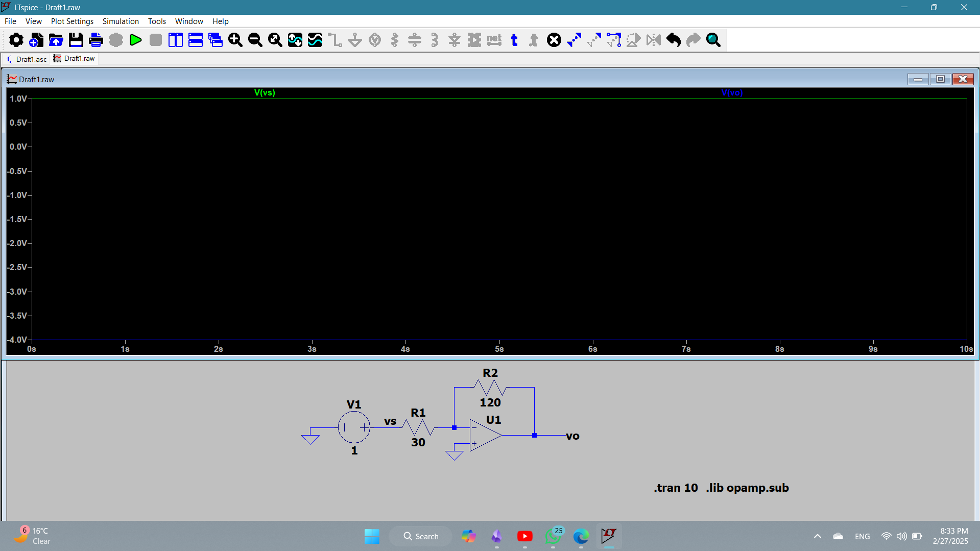Tile windows horizontally

click(x=196, y=40)
